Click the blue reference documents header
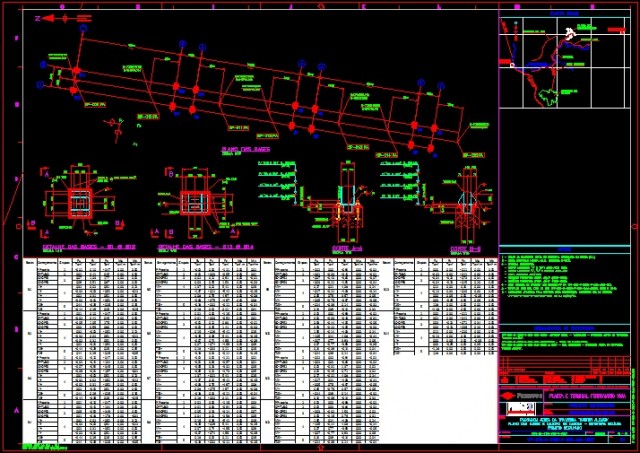640x453 pixels. (565, 327)
